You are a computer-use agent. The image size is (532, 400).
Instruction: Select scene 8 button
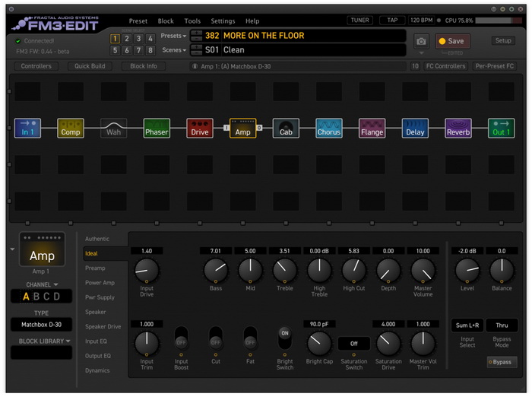click(150, 50)
